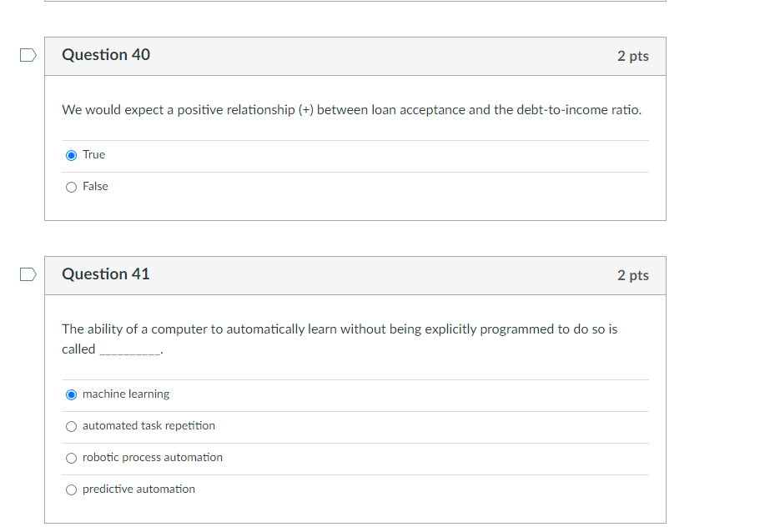780x532 pixels.
Task: Click the 2 pts label of Question 40
Action: pyautogui.click(x=632, y=56)
